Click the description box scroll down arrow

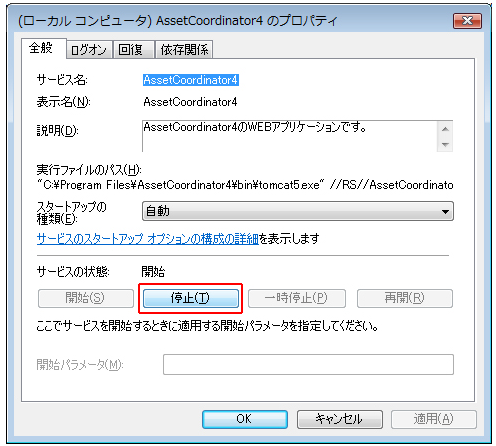coord(445,144)
